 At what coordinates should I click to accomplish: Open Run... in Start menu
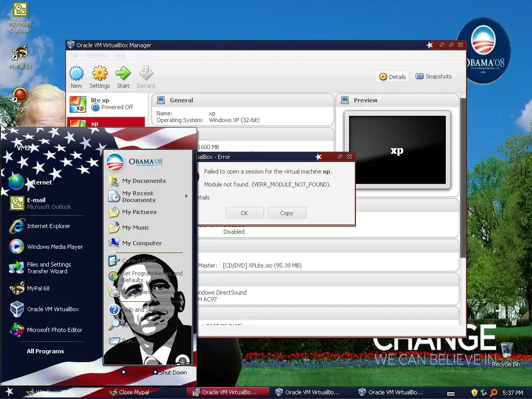point(124,341)
